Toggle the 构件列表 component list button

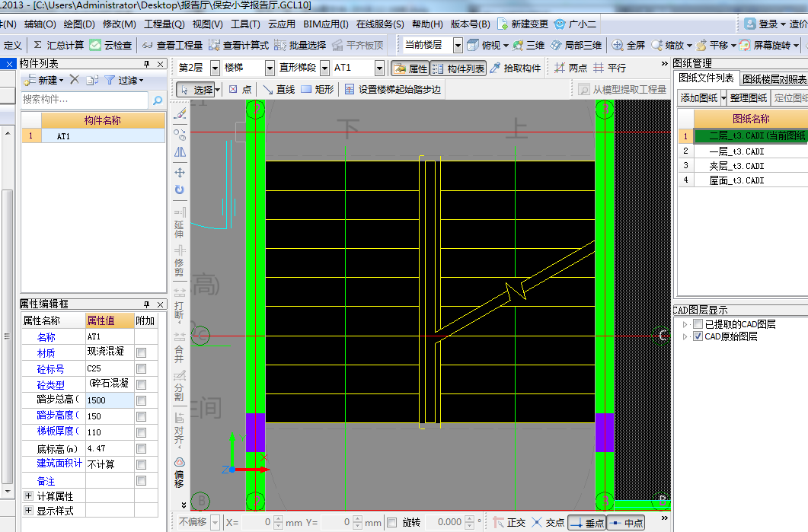458,68
